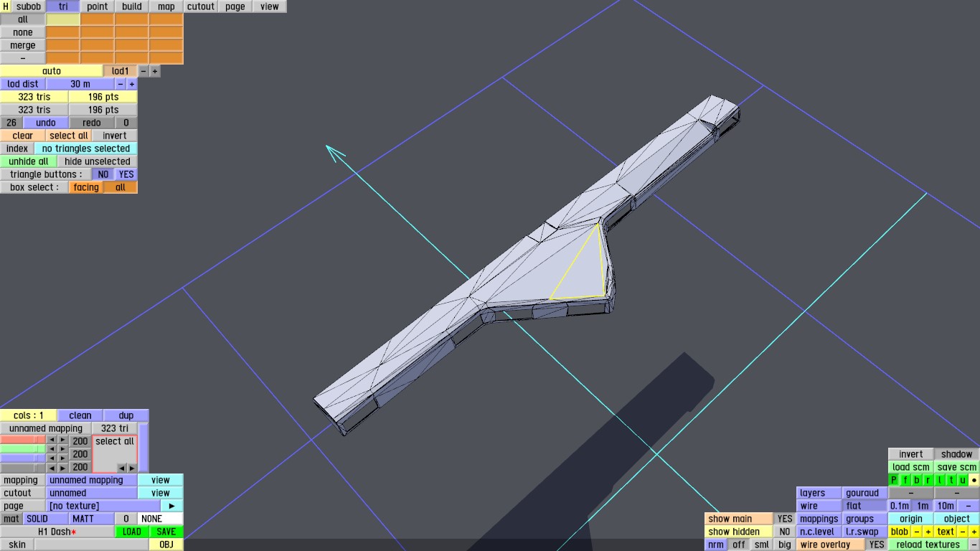Decrease red colour with its left arrow
The image size is (980, 551).
pos(52,440)
